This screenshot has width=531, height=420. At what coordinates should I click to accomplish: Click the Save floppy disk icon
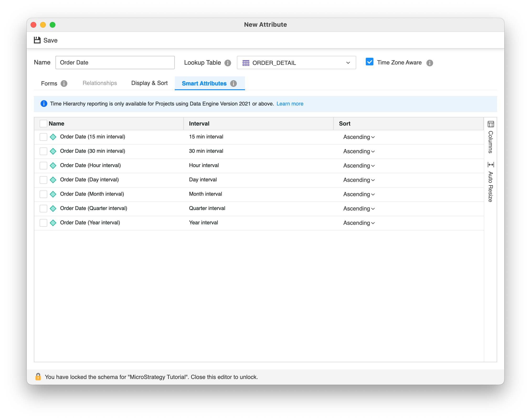click(x=37, y=40)
